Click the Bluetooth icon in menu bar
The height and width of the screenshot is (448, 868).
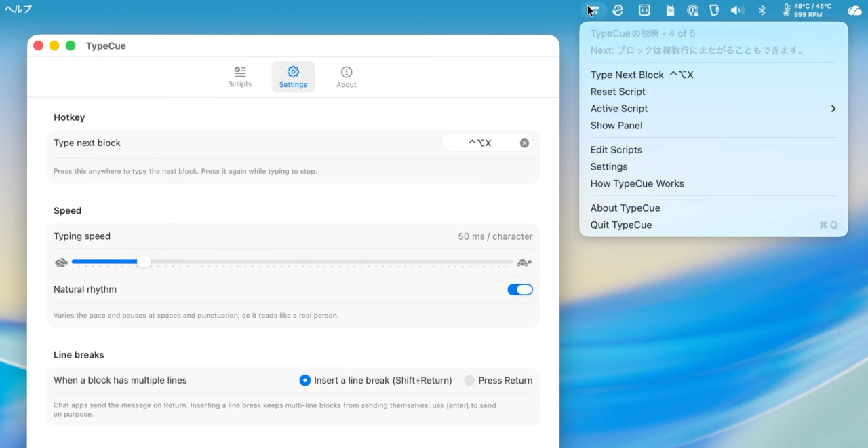click(762, 10)
